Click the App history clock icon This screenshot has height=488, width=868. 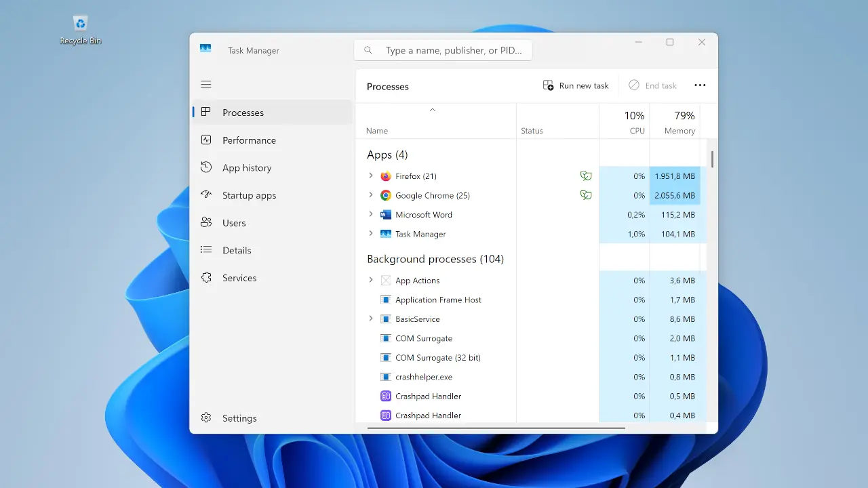click(x=206, y=167)
